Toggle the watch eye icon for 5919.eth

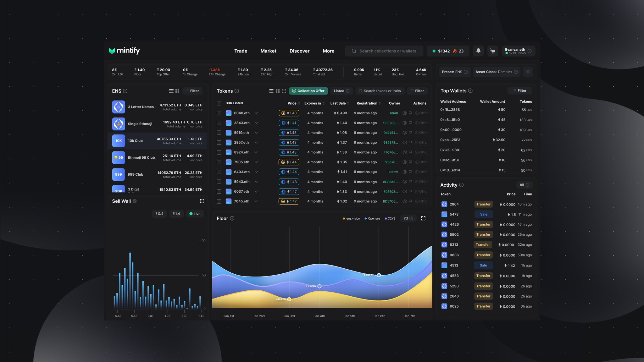coord(405,133)
